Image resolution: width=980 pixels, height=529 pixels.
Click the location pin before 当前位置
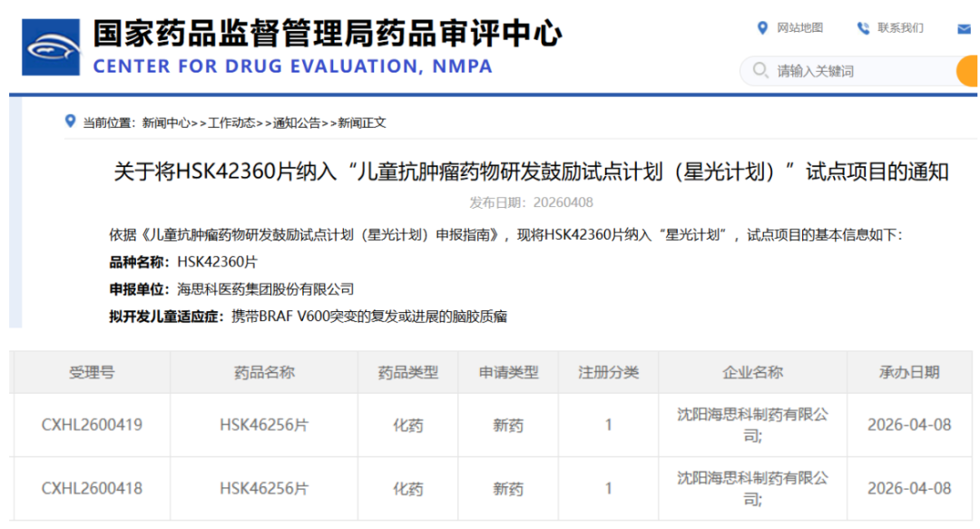coord(70,122)
